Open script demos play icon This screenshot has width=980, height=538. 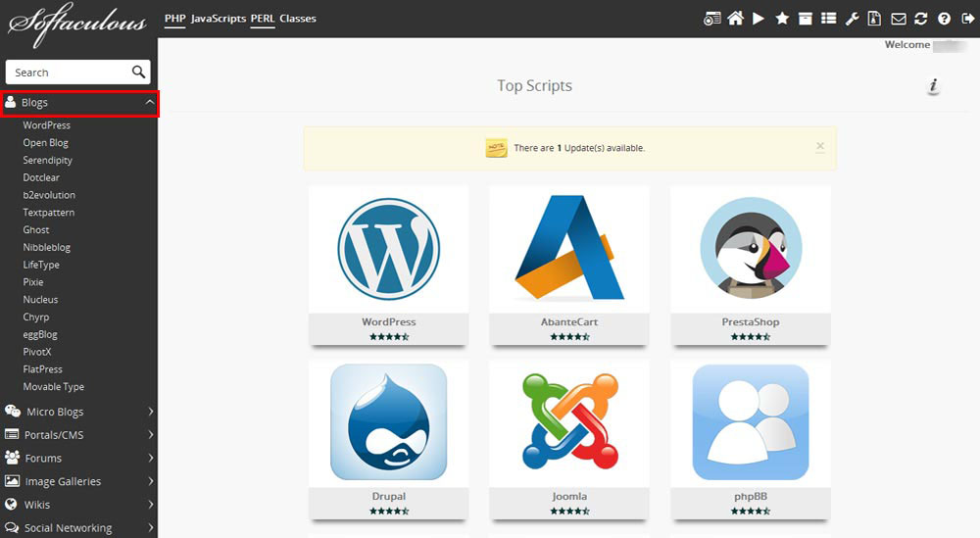(x=759, y=19)
